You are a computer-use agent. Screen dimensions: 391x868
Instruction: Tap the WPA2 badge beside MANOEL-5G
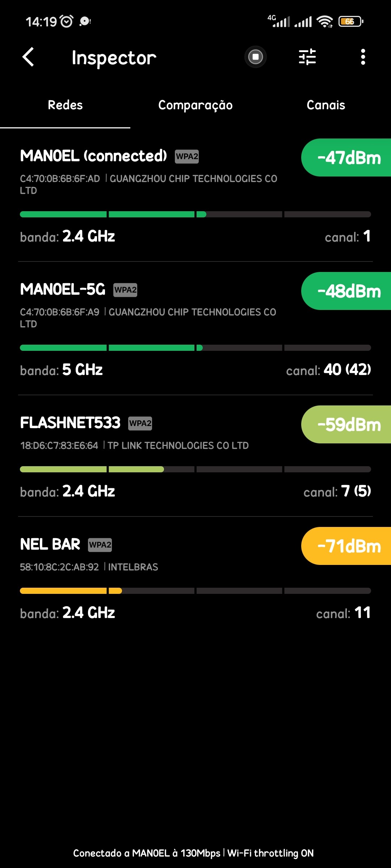coord(125,290)
